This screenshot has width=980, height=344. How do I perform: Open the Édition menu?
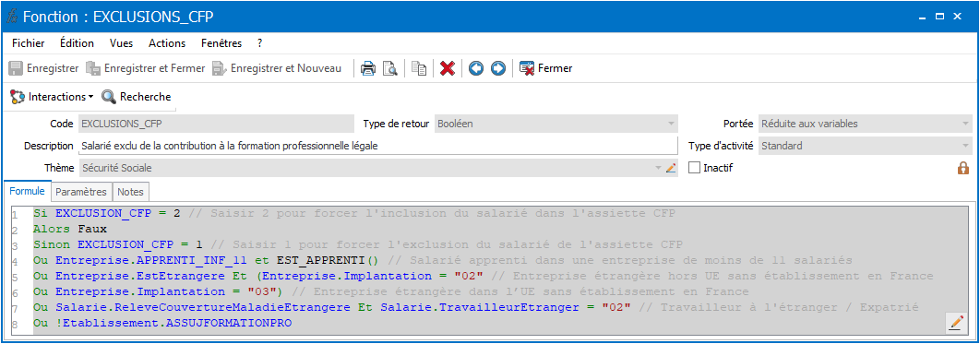[77, 43]
